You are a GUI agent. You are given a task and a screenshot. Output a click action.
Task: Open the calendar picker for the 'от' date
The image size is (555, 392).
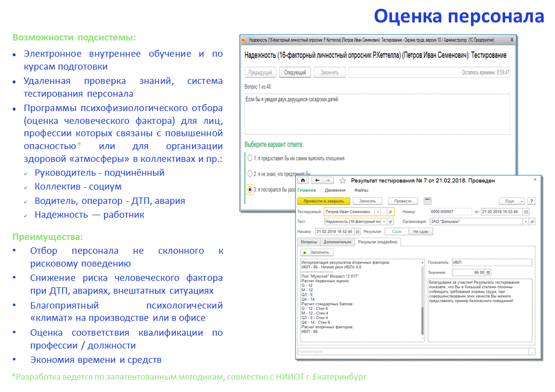point(526,212)
